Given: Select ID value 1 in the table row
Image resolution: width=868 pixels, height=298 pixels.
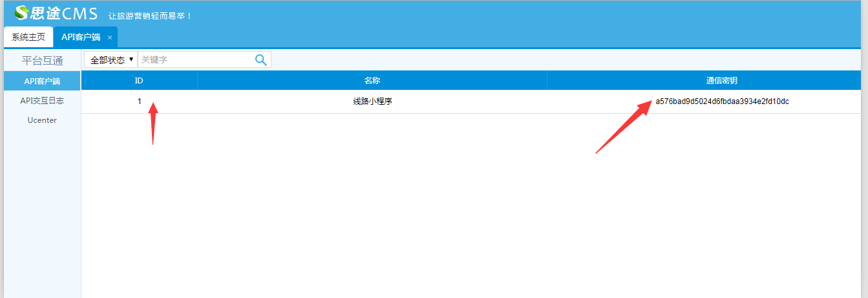Looking at the screenshot, I should point(139,101).
